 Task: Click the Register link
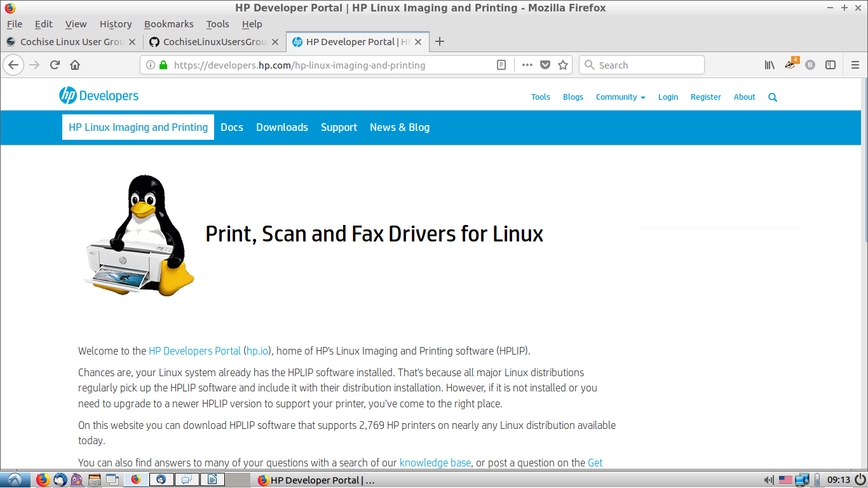point(706,97)
